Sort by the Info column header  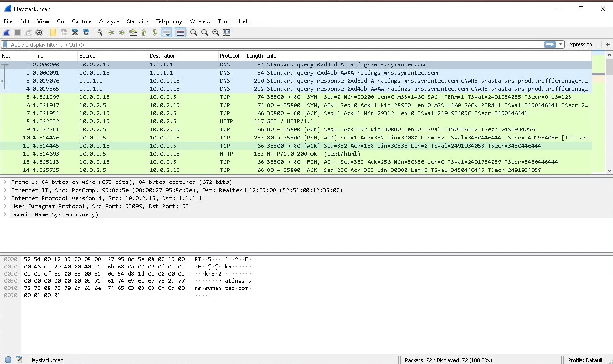pyautogui.click(x=428, y=56)
